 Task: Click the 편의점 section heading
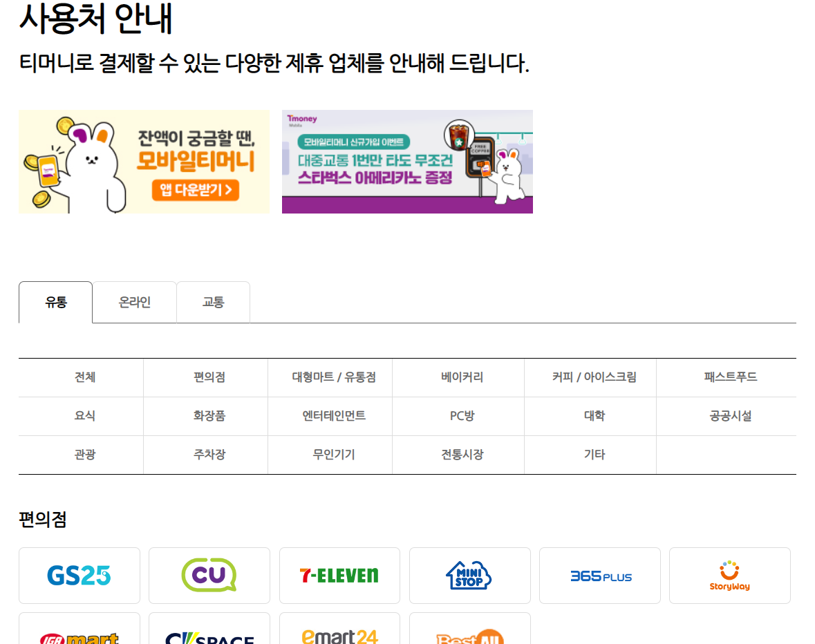point(43,520)
